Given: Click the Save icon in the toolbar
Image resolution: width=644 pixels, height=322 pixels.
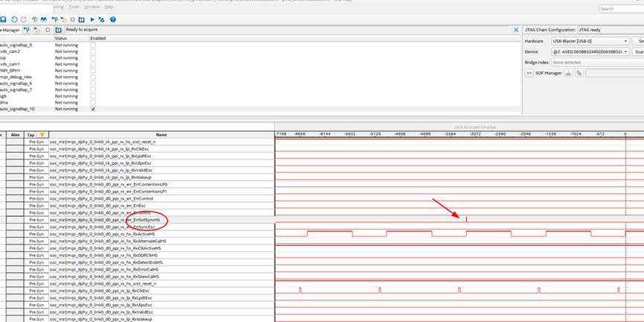Looking at the screenshot, I should click(3, 19).
